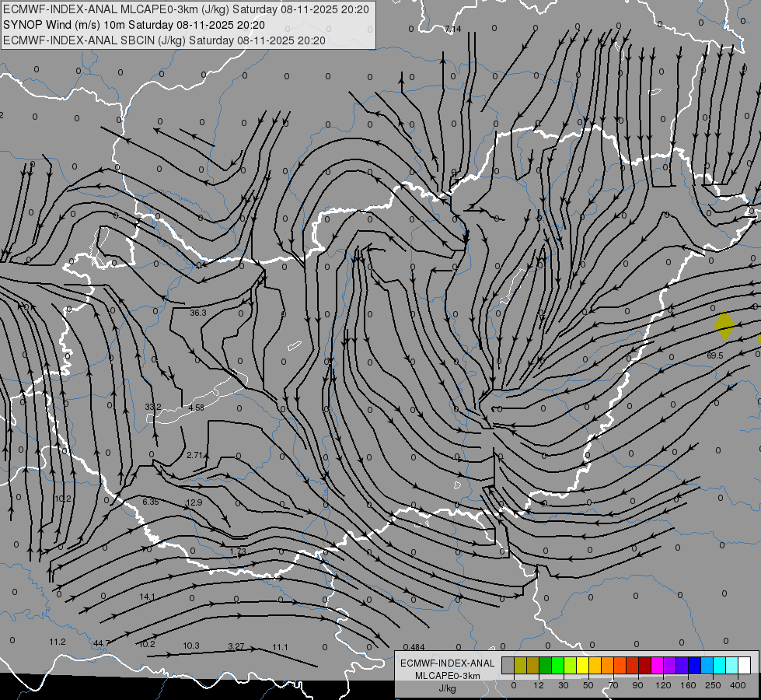Select the 4.58 map value
This screenshot has height=700, width=761.
196,408
